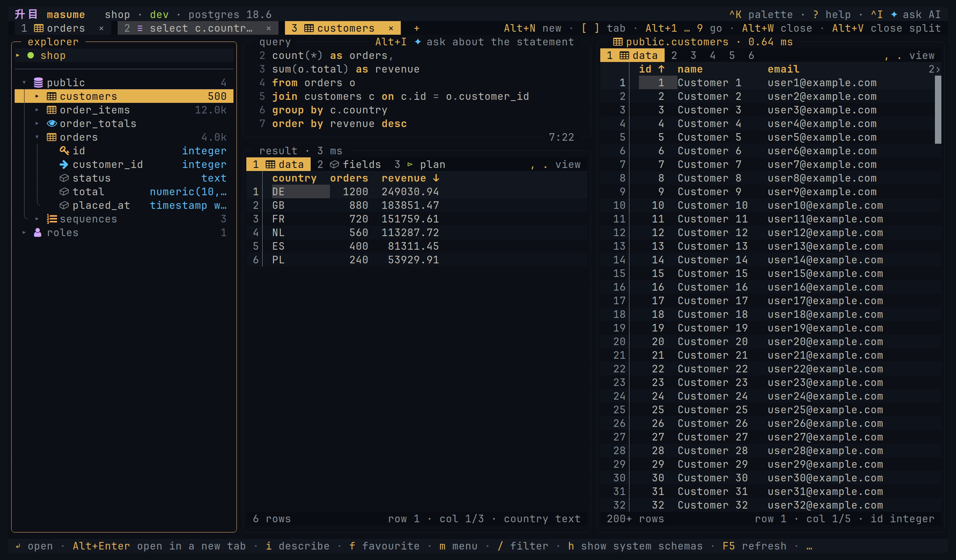Image resolution: width=956 pixels, height=560 pixels.
Task: Expand the order_items table node
Action: click(x=37, y=110)
